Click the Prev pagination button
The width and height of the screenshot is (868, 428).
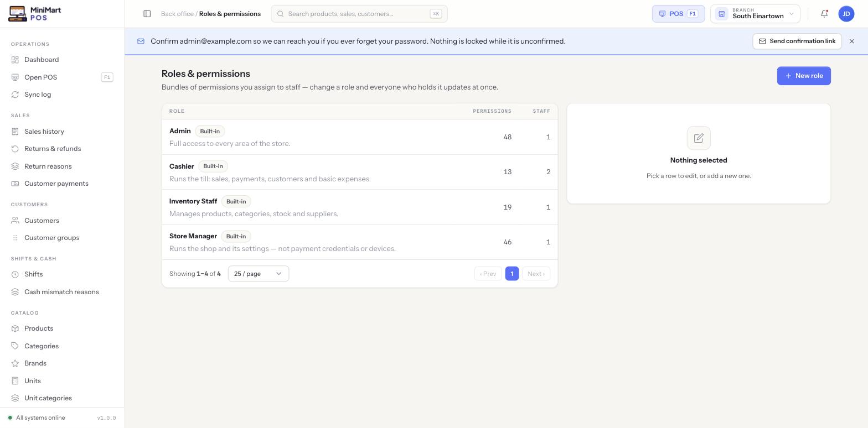[x=488, y=274]
